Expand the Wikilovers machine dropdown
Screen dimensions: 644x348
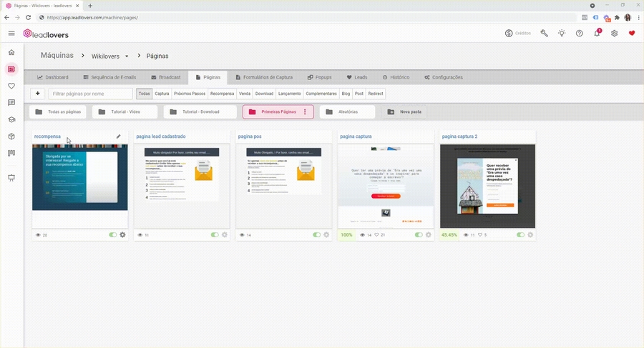tap(127, 56)
